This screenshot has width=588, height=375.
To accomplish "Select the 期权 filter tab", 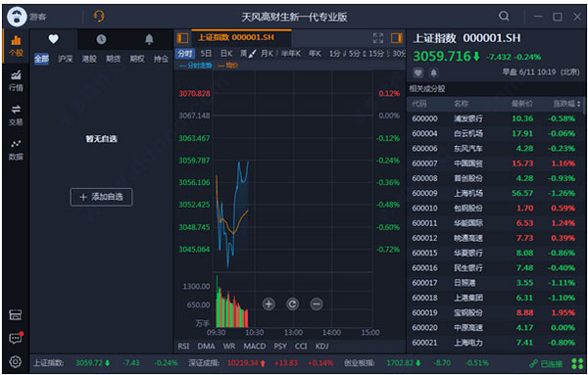I will click(x=137, y=59).
